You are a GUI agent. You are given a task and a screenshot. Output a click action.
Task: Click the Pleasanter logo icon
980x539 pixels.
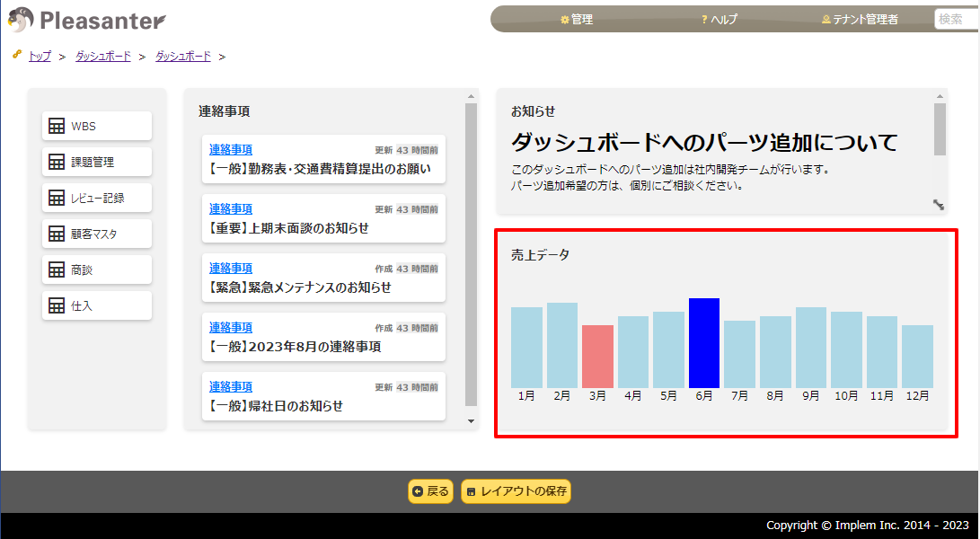(x=20, y=20)
